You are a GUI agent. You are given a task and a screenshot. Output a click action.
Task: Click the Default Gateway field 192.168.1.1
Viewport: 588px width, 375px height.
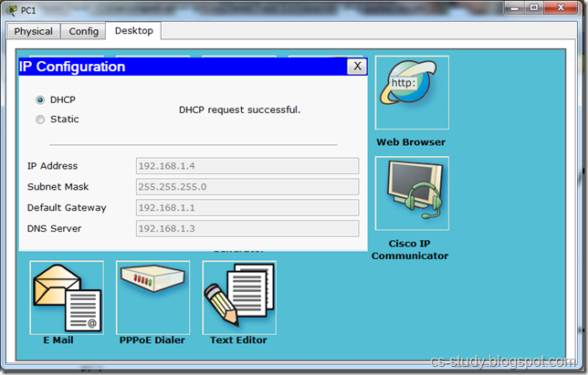(247, 208)
